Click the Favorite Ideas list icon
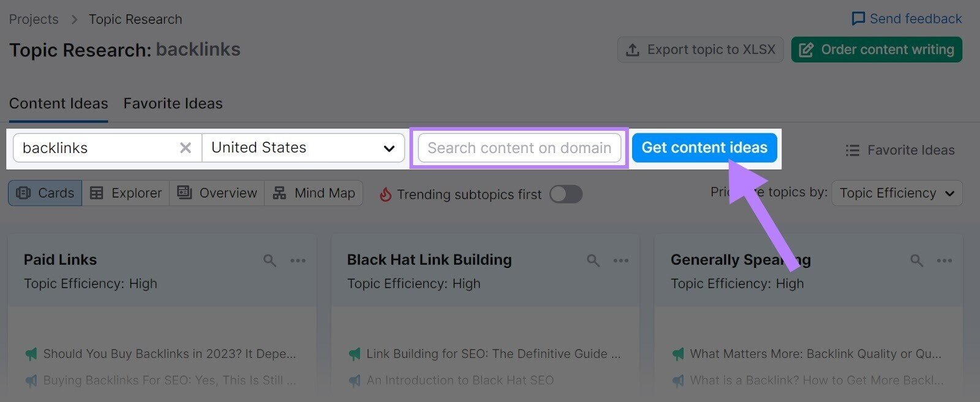The width and height of the screenshot is (980, 402). pos(853,150)
